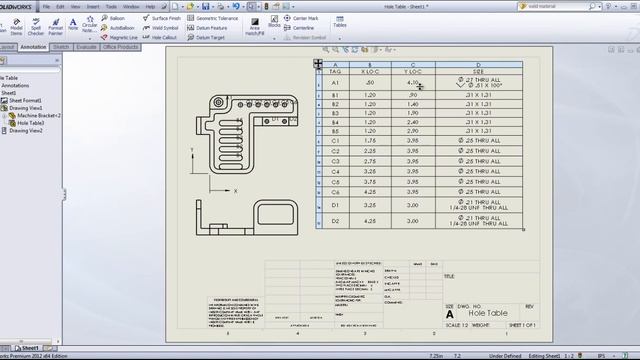The image size is (640, 360).
Task: Open the View menu
Action: pos(75,7)
